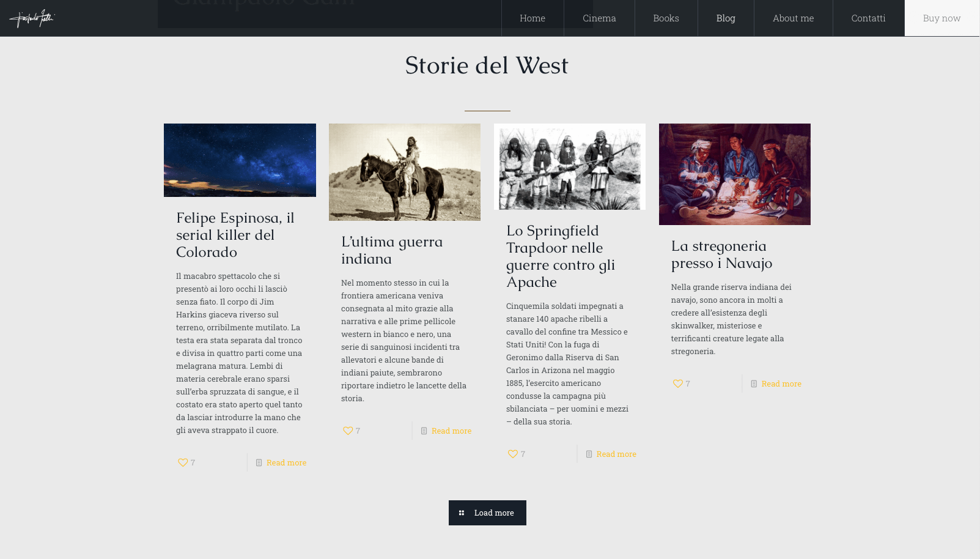Viewport: 980px width, 559px height.
Task: Read more of L'ultima guerra indiana
Action: 451,431
